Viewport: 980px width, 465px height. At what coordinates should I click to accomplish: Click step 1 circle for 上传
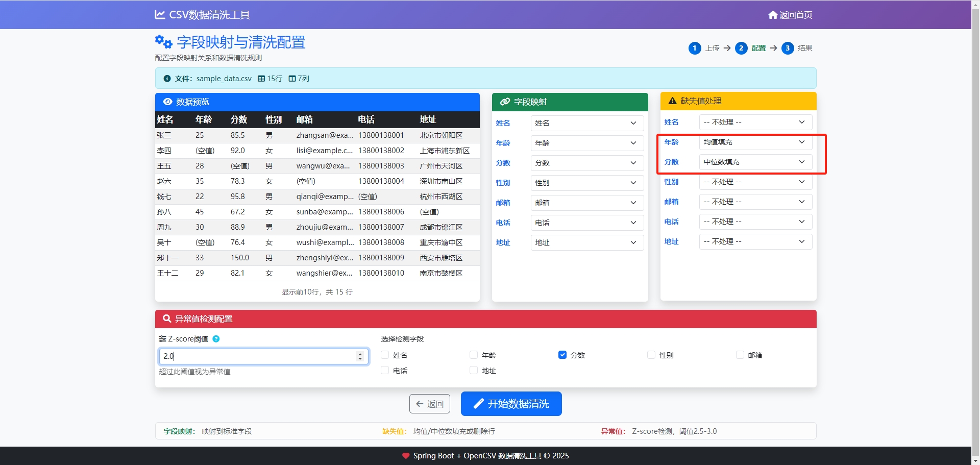tap(695, 48)
